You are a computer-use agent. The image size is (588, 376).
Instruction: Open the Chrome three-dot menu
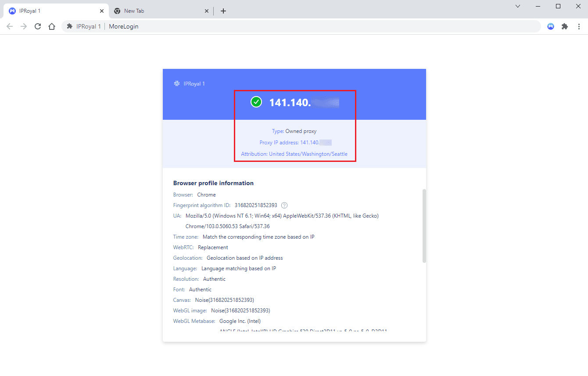tap(579, 26)
